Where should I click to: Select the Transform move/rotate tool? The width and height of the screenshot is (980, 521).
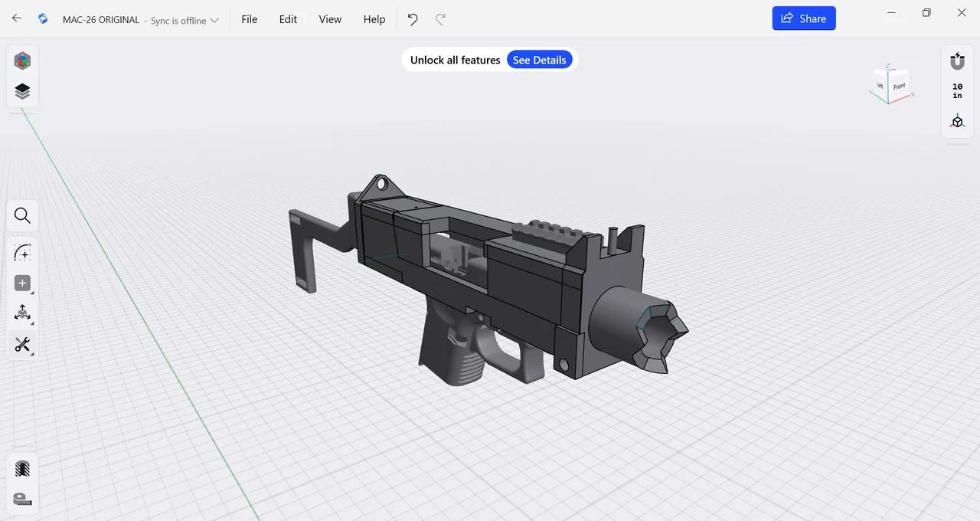[22, 313]
